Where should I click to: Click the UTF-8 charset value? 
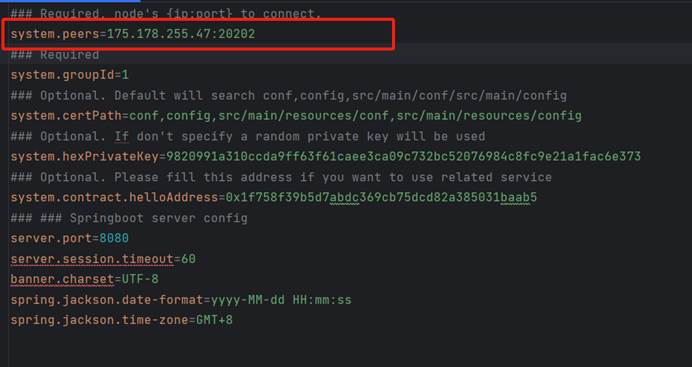coord(140,279)
